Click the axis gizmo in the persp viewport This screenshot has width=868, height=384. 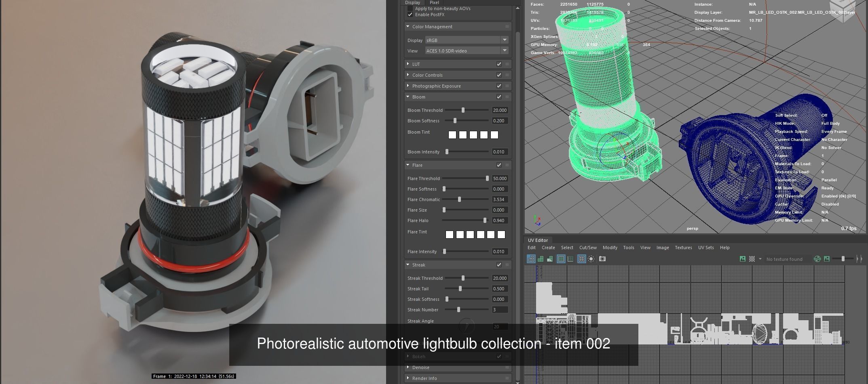pyautogui.click(x=537, y=220)
